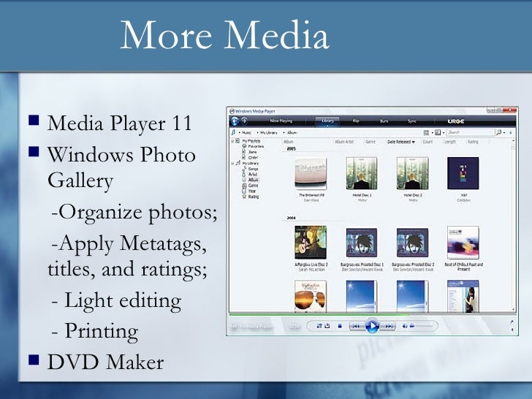Click the magnifier search icon

point(498,132)
